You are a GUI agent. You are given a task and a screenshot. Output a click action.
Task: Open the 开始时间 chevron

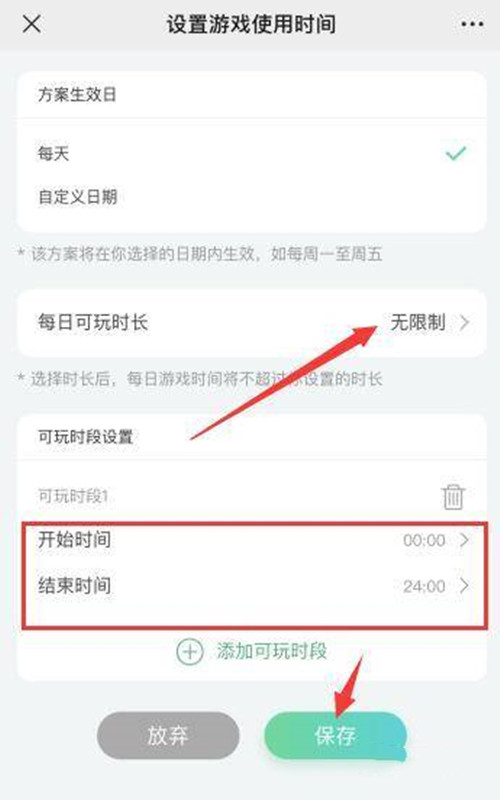[464, 540]
